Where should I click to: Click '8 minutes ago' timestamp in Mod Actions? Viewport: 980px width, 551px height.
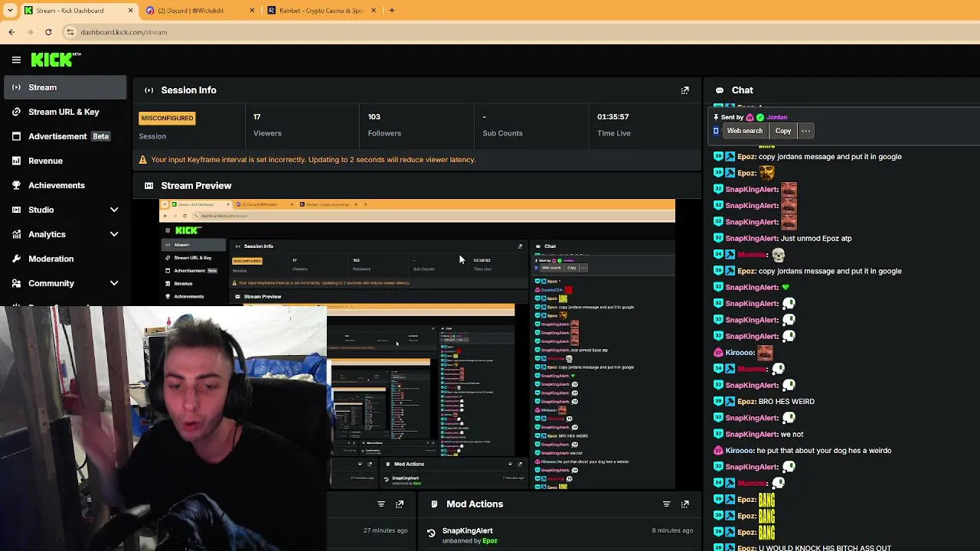tap(672, 530)
